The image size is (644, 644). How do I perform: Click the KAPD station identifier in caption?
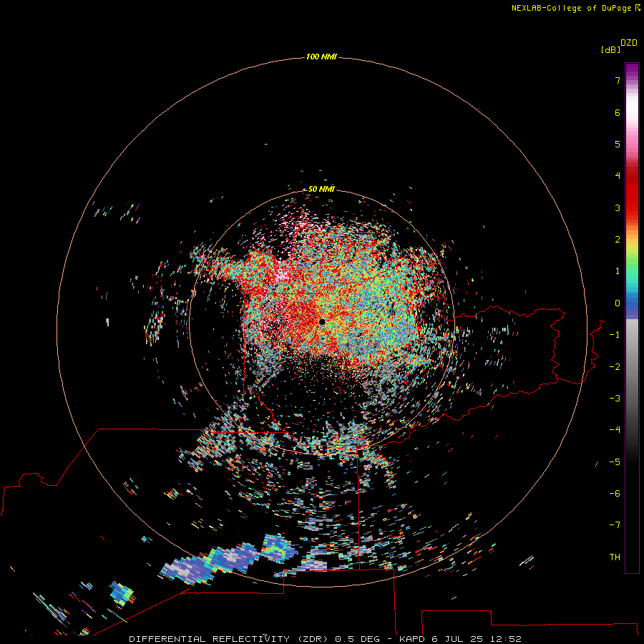coord(412,639)
